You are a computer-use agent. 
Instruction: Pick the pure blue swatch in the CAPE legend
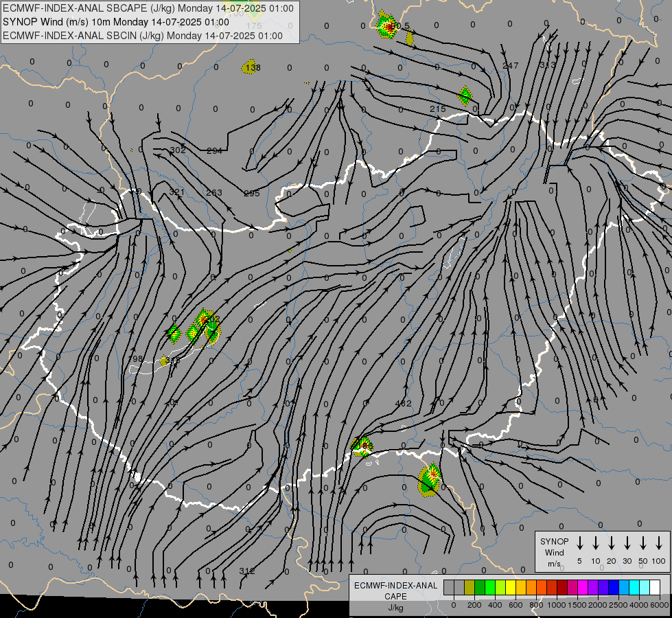click(x=613, y=588)
